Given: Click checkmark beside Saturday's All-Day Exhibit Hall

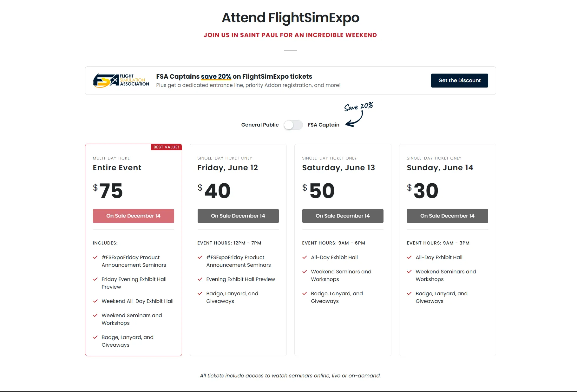Looking at the screenshot, I should [305, 257].
